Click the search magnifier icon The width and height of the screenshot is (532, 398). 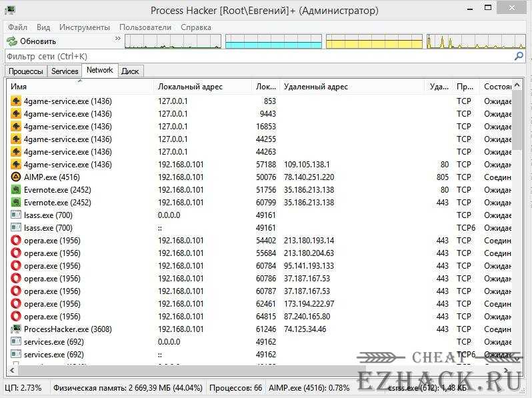point(519,56)
